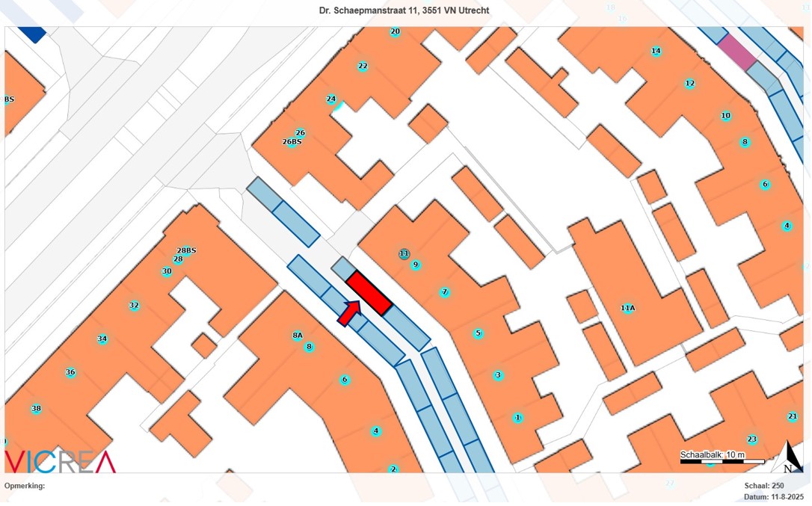Screen dimensions: 812x506
Task: Select house number marker 12
Action: 689,84
